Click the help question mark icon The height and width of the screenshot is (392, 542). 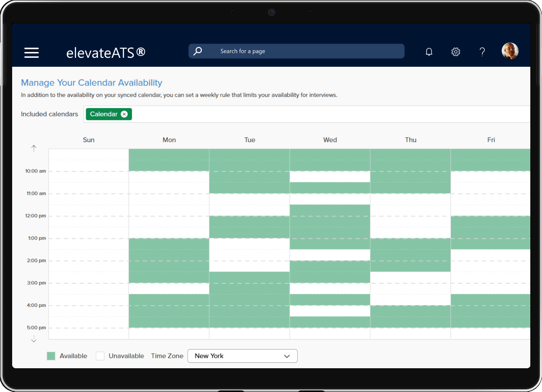pyautogui.click(x=482, y=52)
